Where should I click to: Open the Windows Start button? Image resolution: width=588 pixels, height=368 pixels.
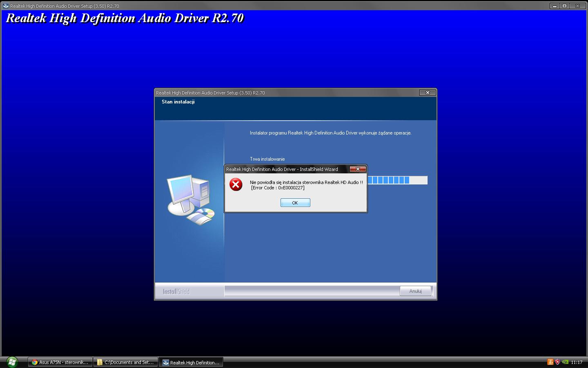point(12,362)
